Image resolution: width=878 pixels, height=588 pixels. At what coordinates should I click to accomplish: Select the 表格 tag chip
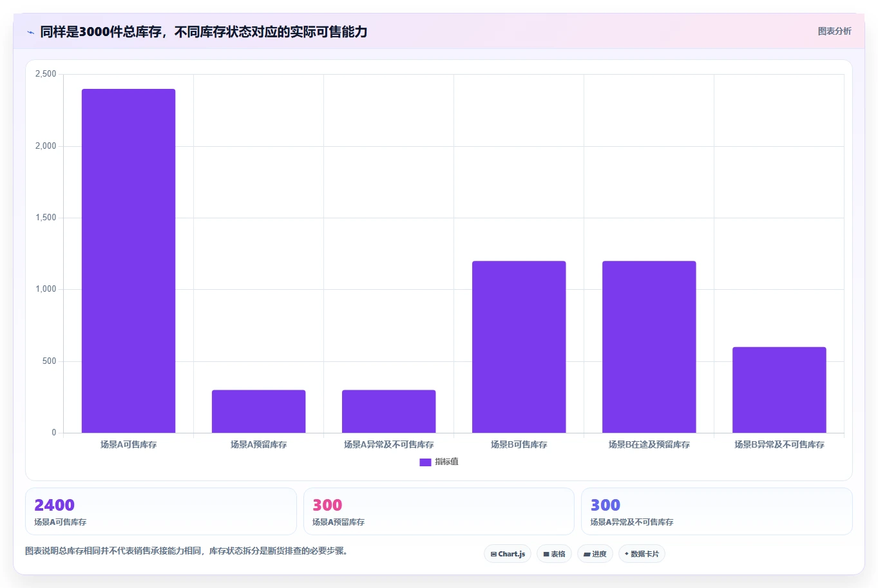554,554
